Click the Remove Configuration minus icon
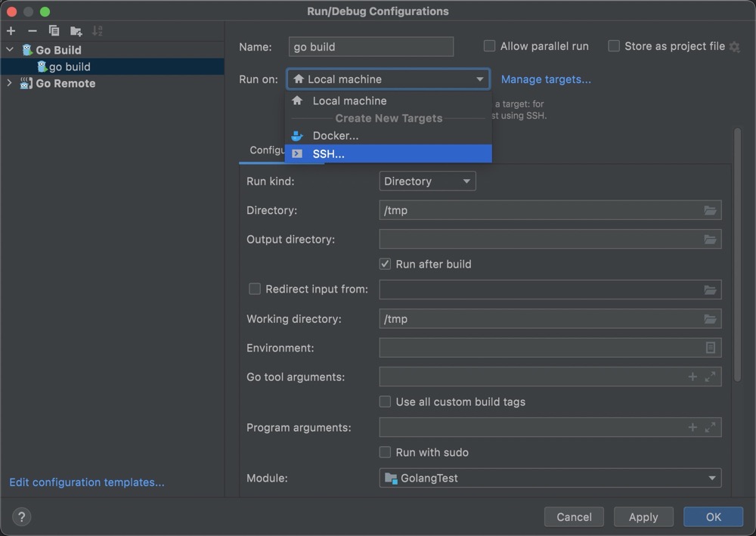This screenshot has width=756, height=536. click(32, 31)
